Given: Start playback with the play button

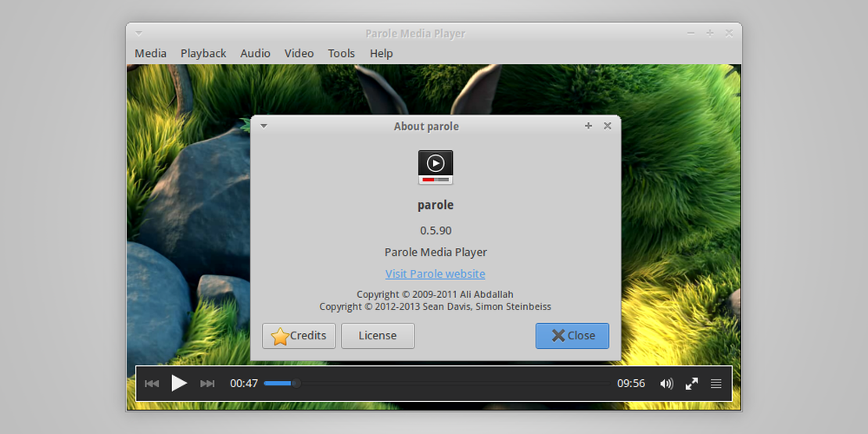Looking at the screenshot, I should click(179, 383).
